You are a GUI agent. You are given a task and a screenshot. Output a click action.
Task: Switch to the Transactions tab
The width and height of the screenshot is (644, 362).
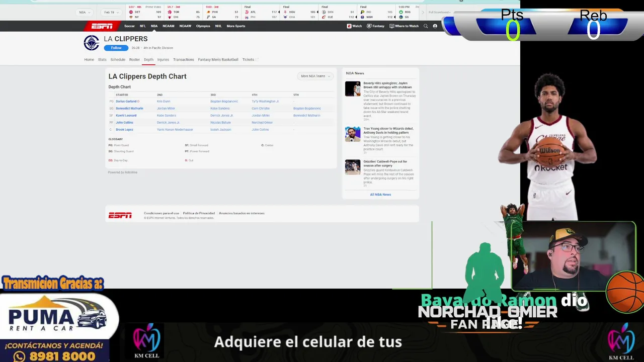(x=184, y=59)
